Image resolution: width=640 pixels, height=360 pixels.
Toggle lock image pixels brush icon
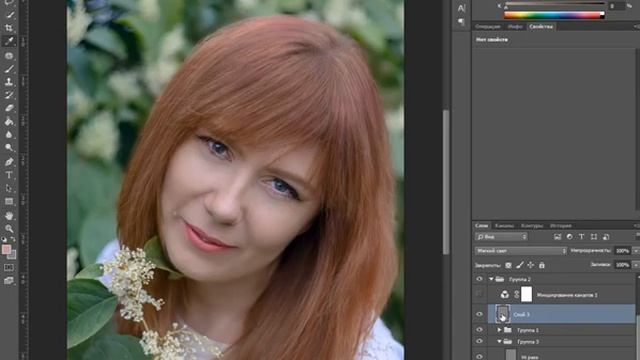click(x=520, y=265)
